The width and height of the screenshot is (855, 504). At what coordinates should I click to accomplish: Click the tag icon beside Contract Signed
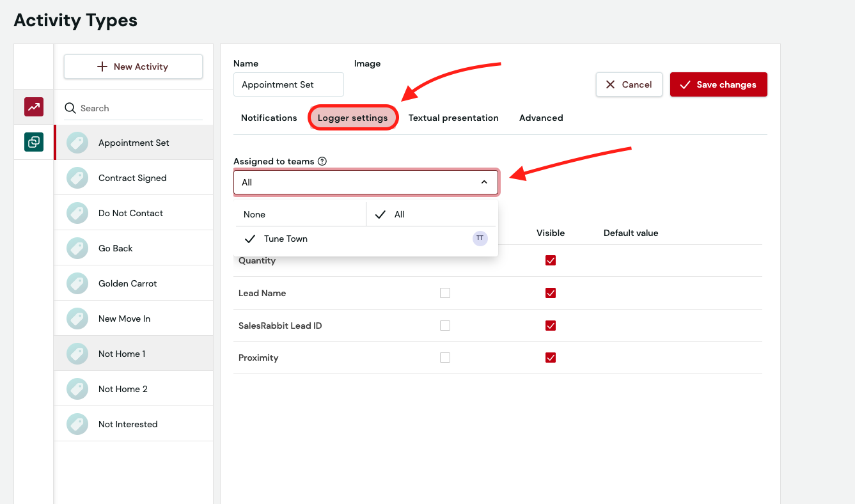77,178
